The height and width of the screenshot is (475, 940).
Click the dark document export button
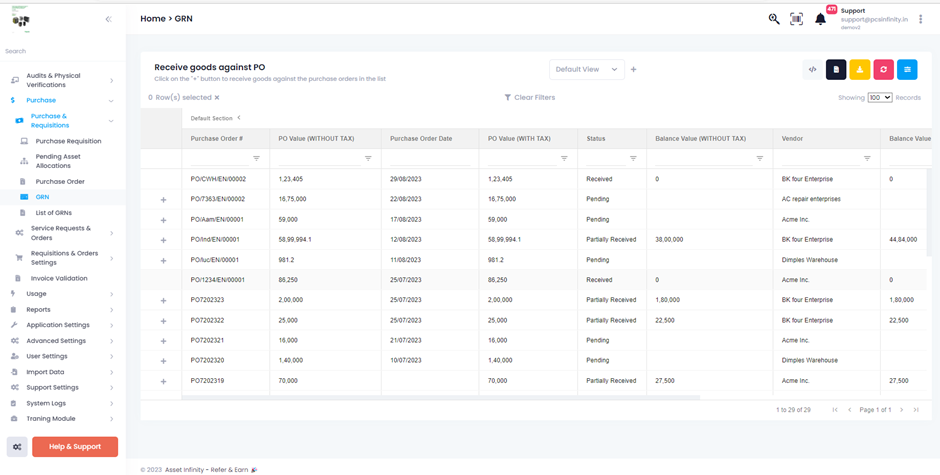point(836,70)
